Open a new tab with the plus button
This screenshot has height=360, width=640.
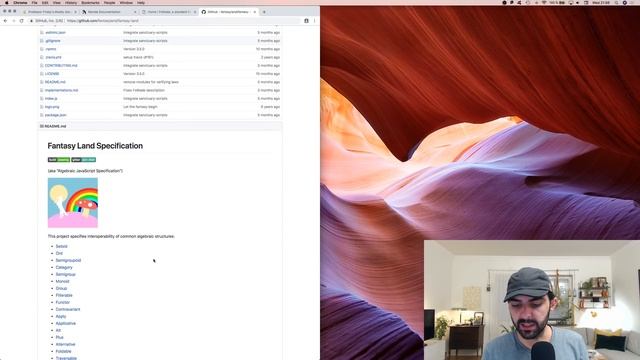264,12
